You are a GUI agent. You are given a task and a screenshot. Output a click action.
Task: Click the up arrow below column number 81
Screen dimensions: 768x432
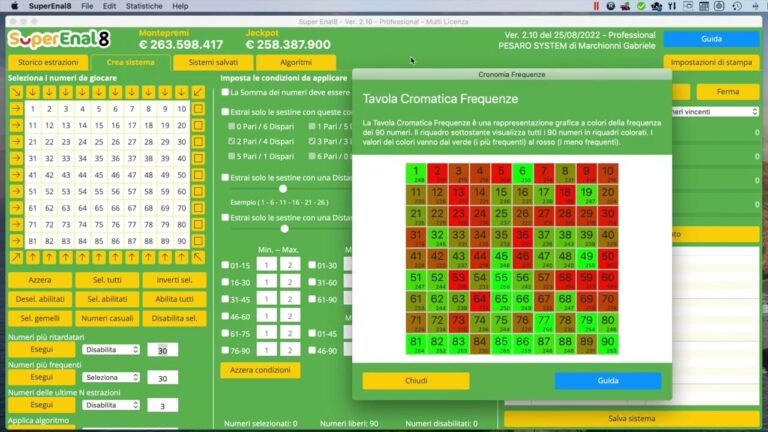[33, 257]
